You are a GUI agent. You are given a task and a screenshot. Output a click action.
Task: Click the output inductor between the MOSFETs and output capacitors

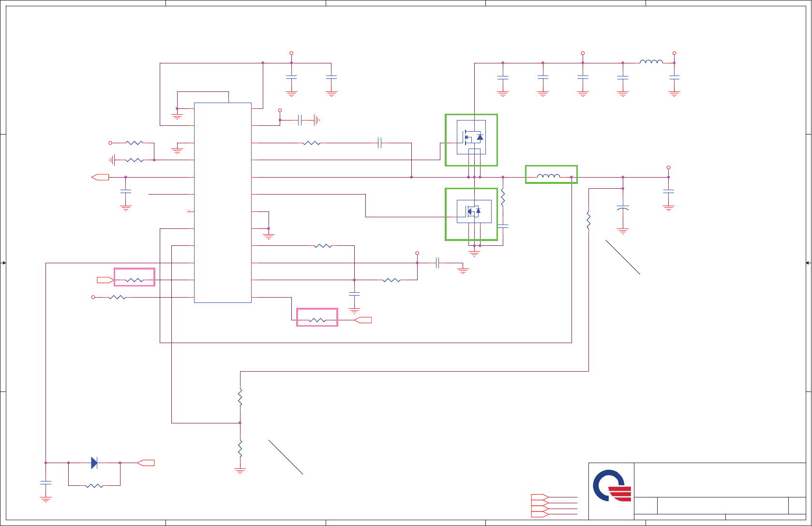tap(548, 176)
